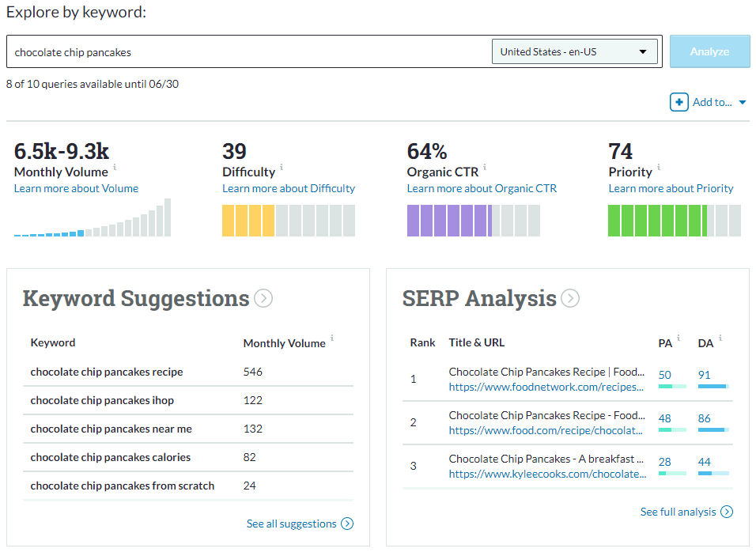Follow Learn more about Difficulty link
This screenshot has height=552, width=756.
[x=289, y=188]
